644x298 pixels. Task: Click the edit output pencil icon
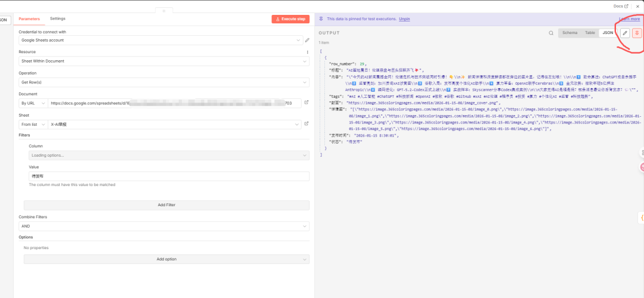(x=625, y=33)
